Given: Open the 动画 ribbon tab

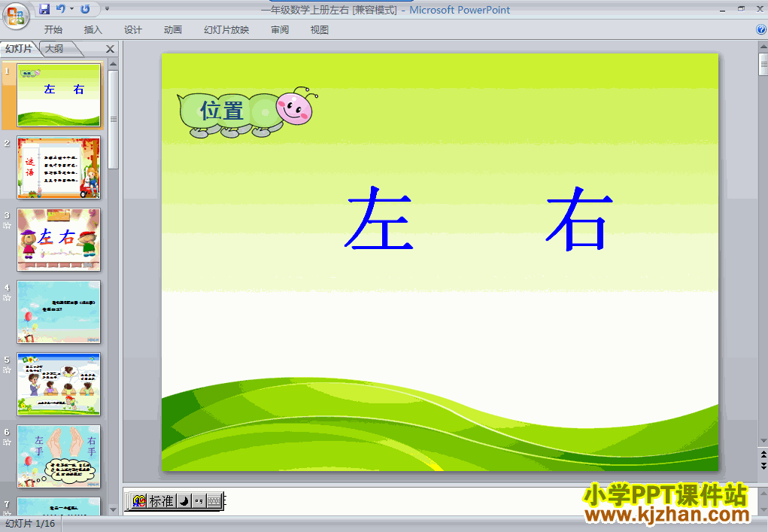Looking at the screenshot, I should [x=172, y=30].
